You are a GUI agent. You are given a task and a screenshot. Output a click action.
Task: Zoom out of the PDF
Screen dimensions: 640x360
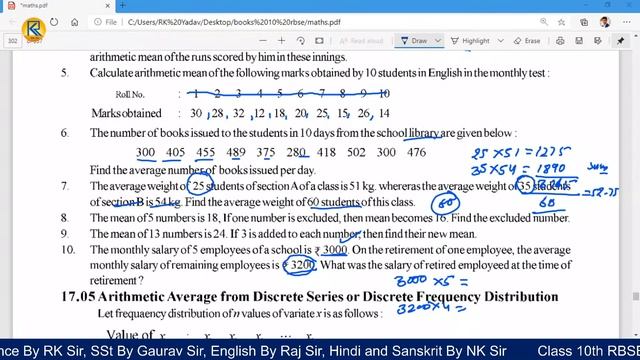pyautogui.click(x=263, y=41)
